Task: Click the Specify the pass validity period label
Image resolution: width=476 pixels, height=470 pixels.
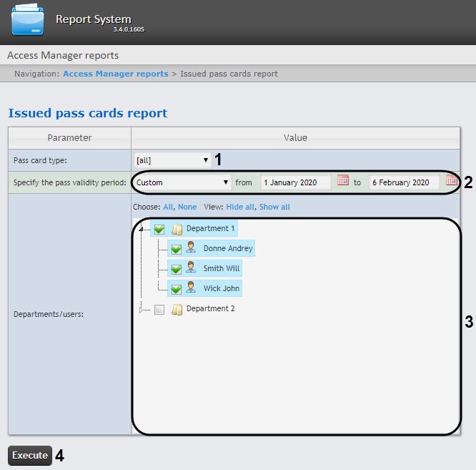Action: coord(70,182)
